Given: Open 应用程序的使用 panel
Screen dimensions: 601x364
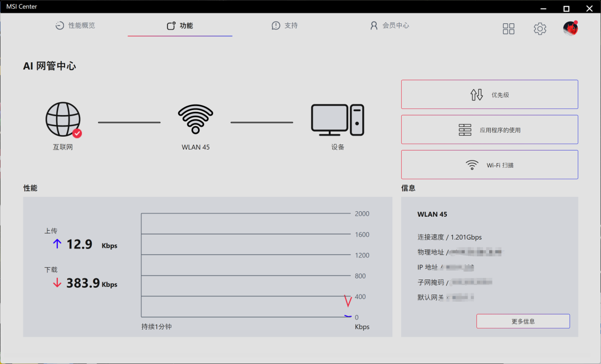Looking at the screenshot, I should click(490, 129).
